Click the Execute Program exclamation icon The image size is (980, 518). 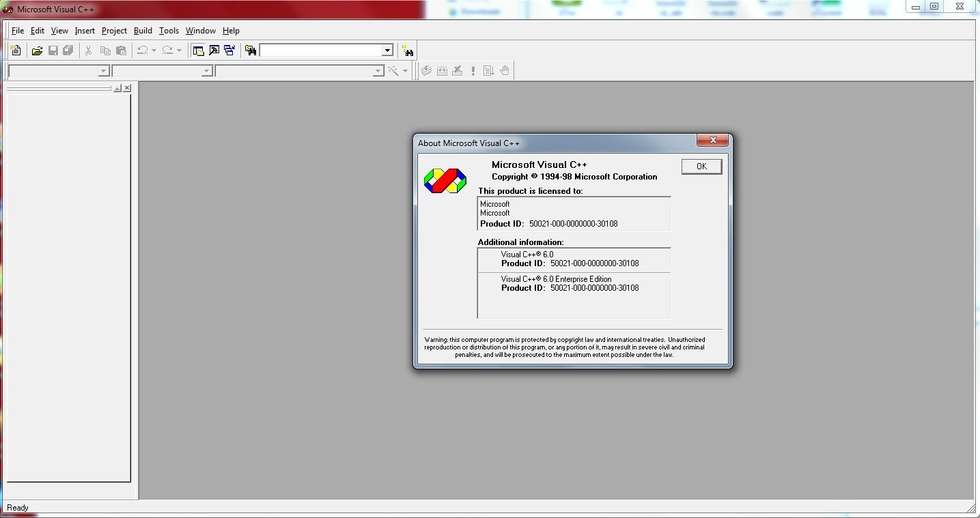pyautogui.click(x=473, y=70)
